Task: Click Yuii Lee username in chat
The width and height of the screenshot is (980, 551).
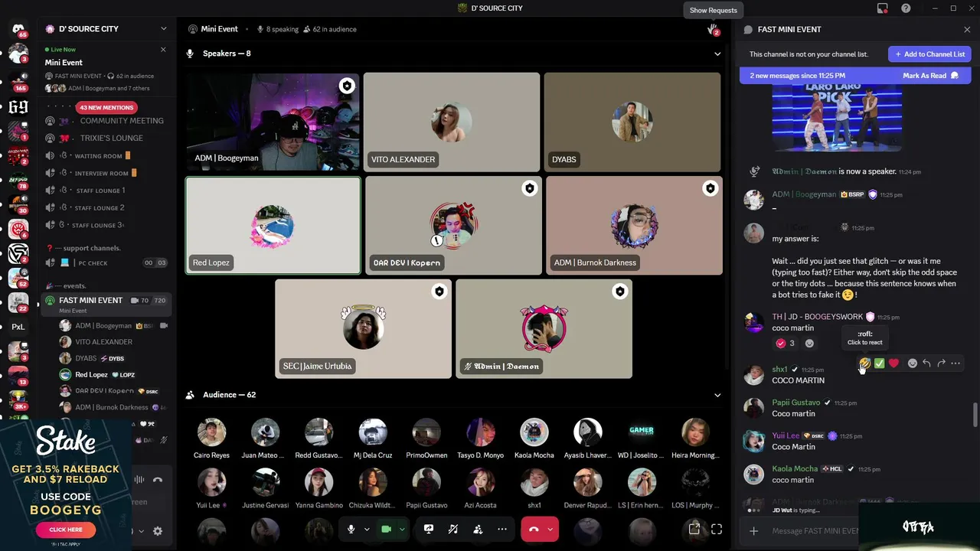Action: coord(786,436)
